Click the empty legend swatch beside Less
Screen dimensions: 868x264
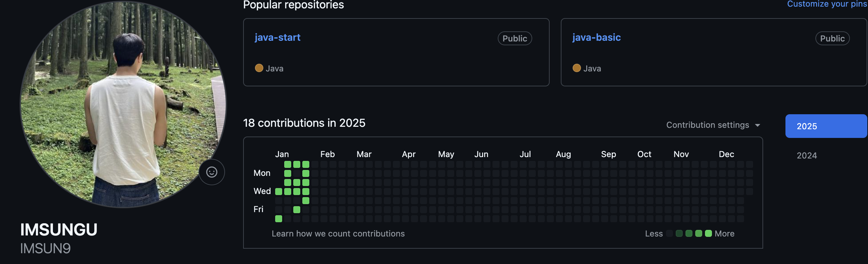(x=669, y=233)
